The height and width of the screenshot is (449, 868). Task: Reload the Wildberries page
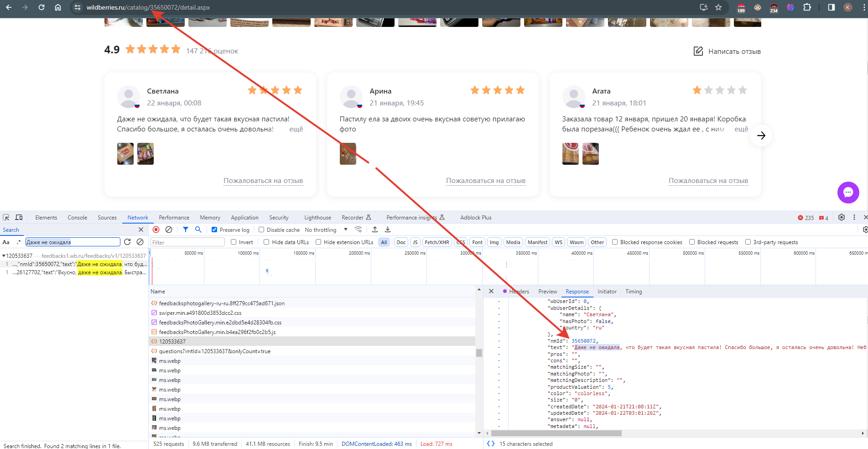(42, 7)
